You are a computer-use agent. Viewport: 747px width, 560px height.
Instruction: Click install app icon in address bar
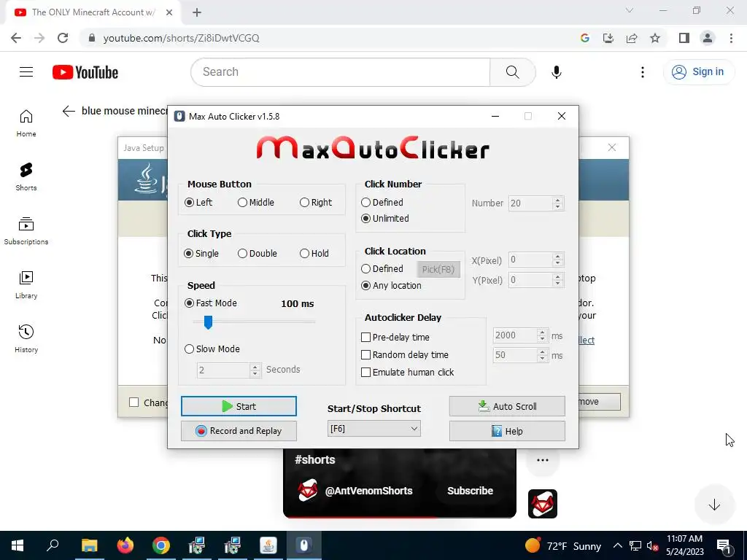[608, 38]
